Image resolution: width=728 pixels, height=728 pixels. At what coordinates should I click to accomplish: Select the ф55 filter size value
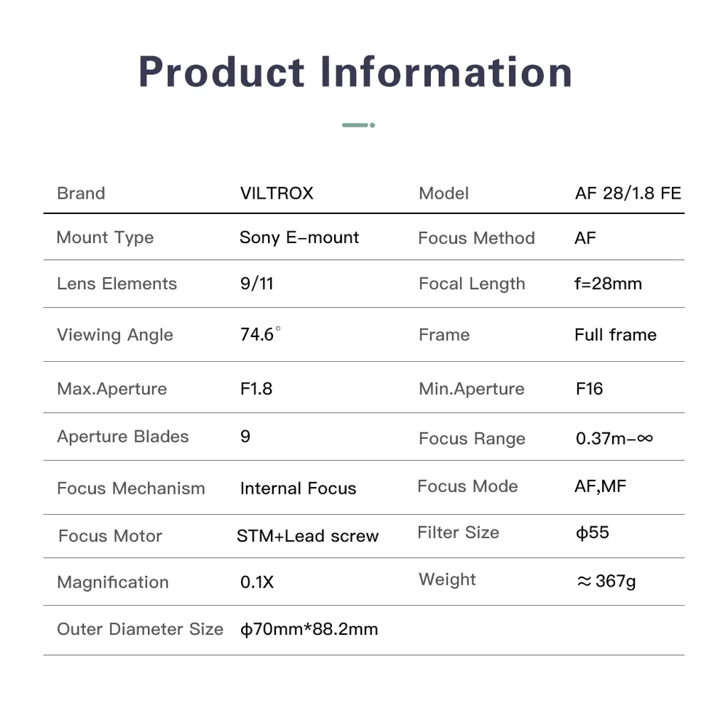(592, 533)
